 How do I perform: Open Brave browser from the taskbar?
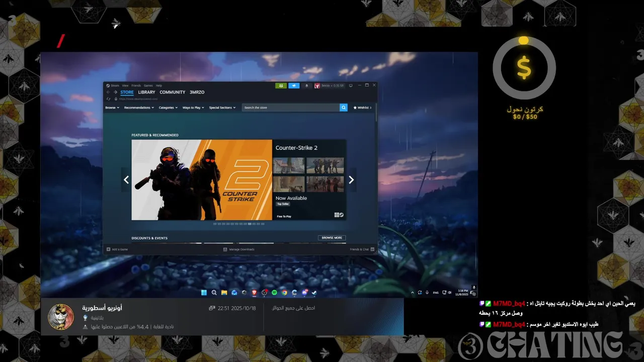254,292
